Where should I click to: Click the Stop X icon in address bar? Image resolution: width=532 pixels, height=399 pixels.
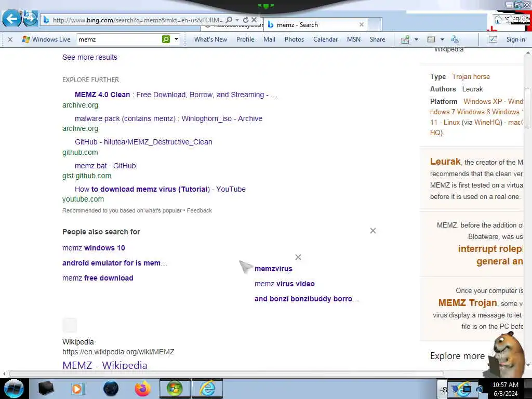click(x=254, y=20)
